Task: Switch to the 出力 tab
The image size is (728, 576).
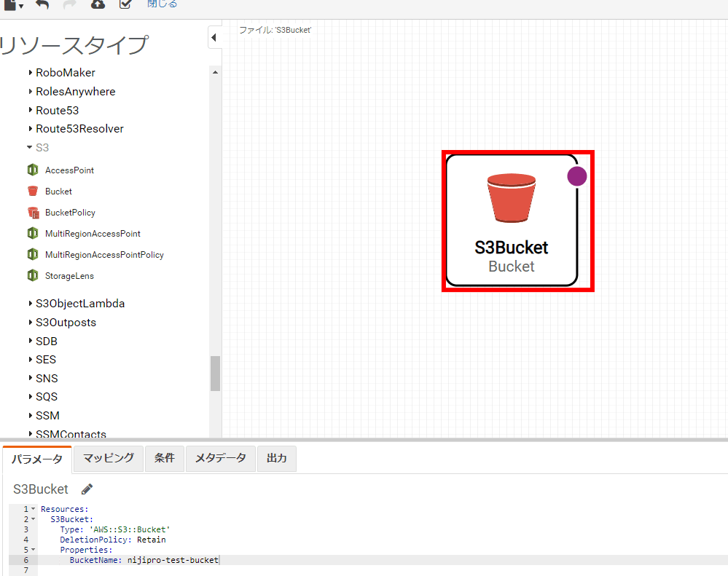Action: 277,458
